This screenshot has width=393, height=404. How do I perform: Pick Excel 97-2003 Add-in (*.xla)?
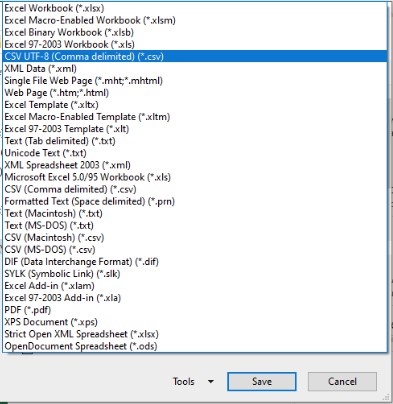coord(195,297)
